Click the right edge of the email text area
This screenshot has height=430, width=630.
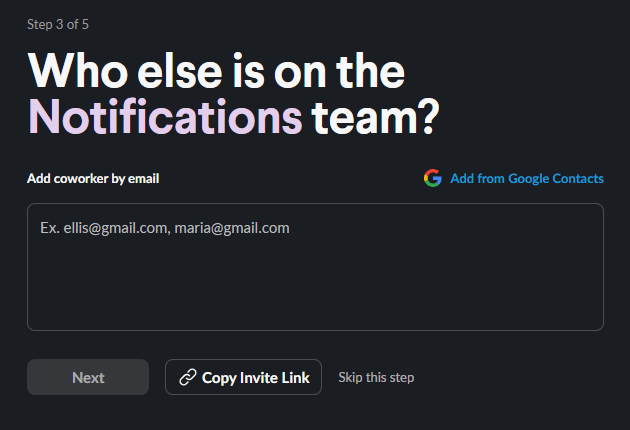tap(594, 267)
